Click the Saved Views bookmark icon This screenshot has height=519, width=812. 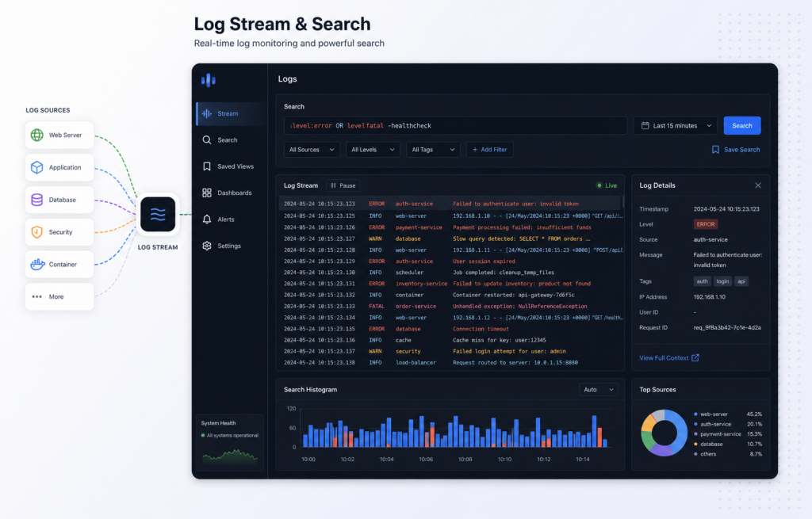[207, 166]
